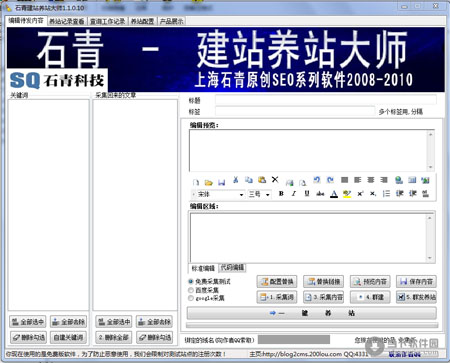
Task: Toggle Italic formatting
Action: click(x=294, y=194)
